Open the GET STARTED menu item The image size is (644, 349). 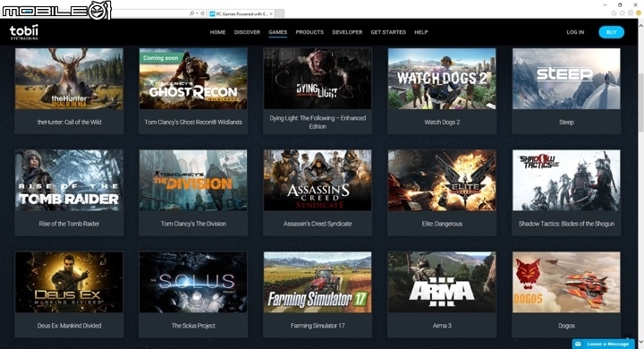[388, 32]
